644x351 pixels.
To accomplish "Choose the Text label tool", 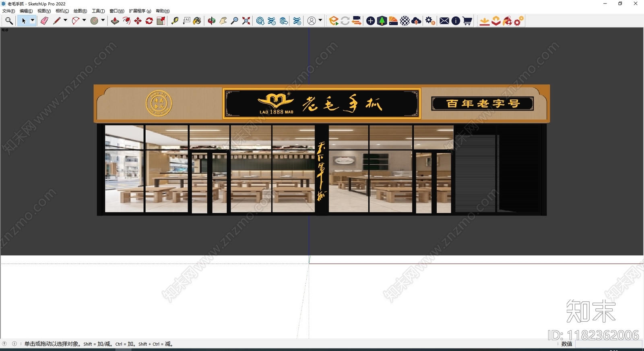I will (x=186, y=21).
